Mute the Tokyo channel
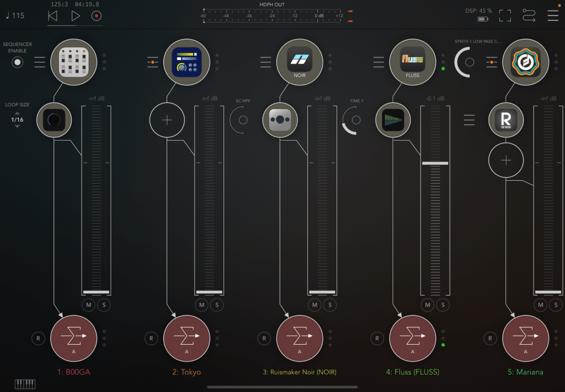 pyautogui.click(x=202, y=305)
